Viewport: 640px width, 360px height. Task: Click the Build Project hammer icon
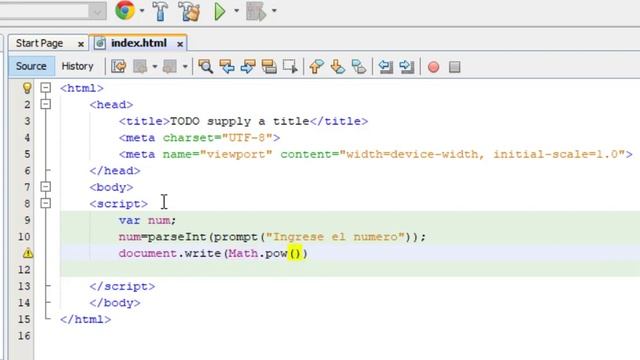pyautogui.click(x=160, y=11)
